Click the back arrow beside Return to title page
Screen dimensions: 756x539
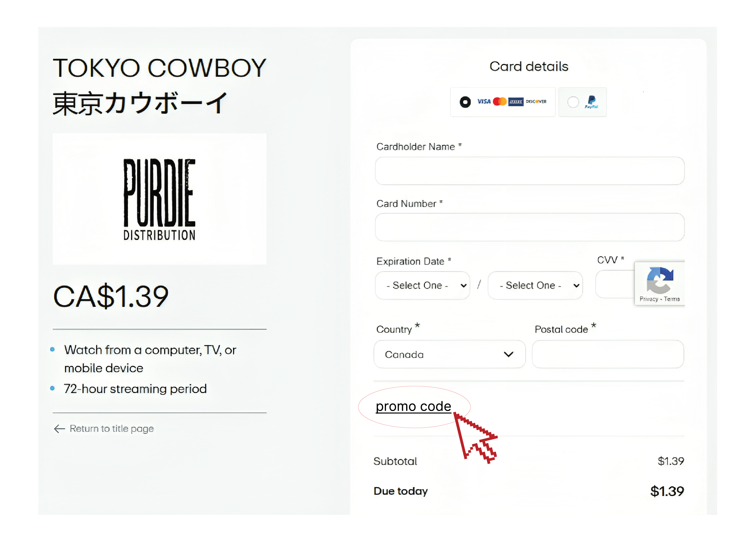(59, 429)
